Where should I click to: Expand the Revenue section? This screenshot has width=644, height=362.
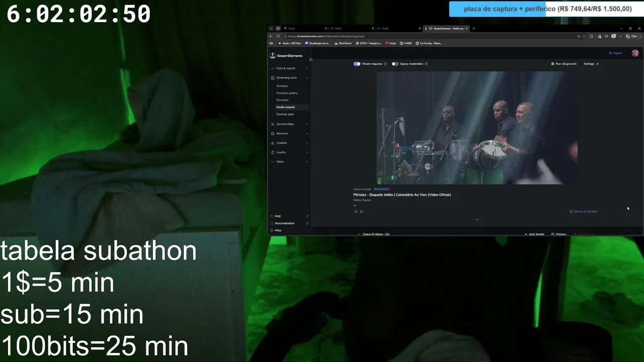[x=289, y=134]
